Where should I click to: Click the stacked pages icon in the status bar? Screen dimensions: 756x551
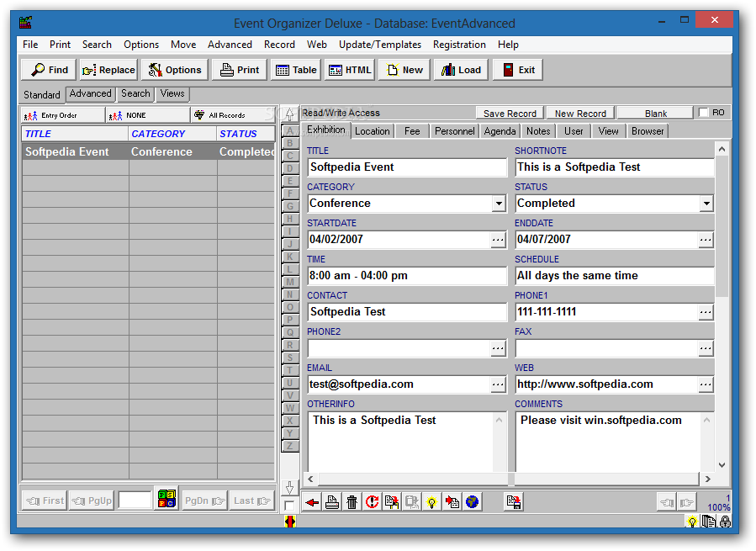[x=708, y=522]
